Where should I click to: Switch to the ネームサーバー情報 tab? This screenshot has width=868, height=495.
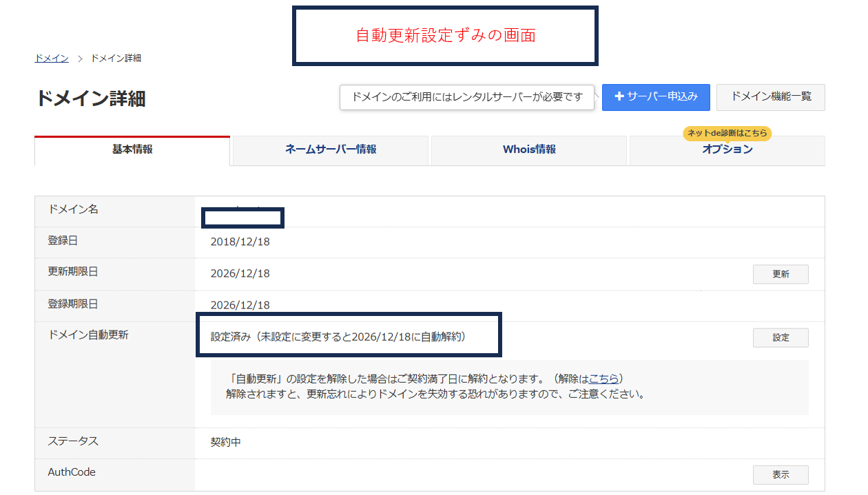[329, 150]
